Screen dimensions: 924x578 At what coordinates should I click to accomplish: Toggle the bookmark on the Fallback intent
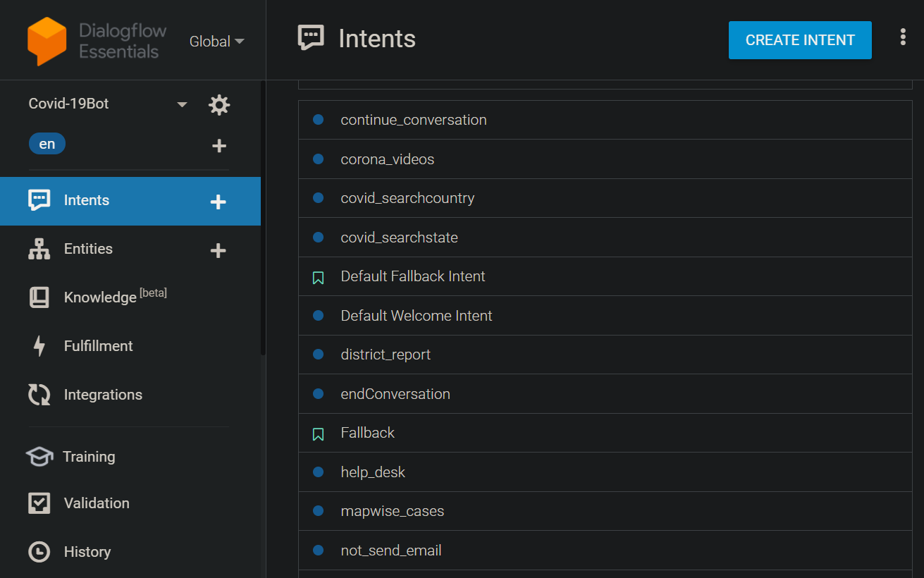click(x=316, y=433)
